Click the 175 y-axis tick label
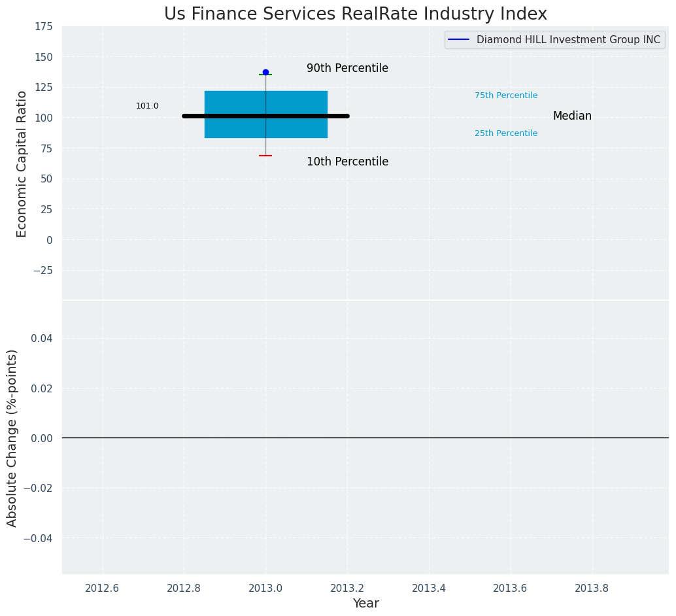This screenshot has height=616, width=676. (44, 26)
